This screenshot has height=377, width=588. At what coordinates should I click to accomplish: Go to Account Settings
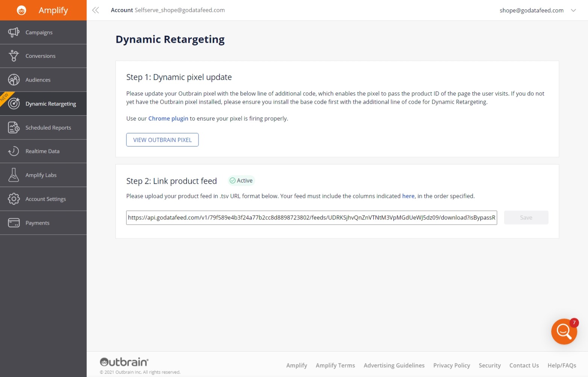tap(43, 199)
